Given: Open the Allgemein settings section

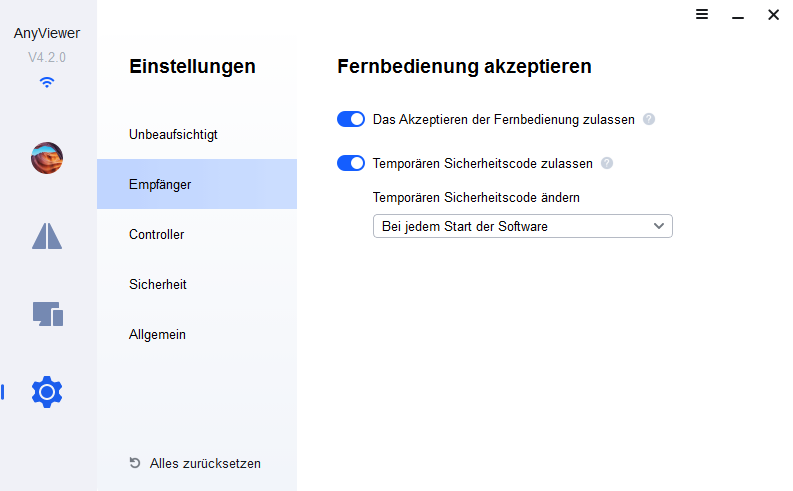Looking at the screenshot, I should tap(158, 334).
